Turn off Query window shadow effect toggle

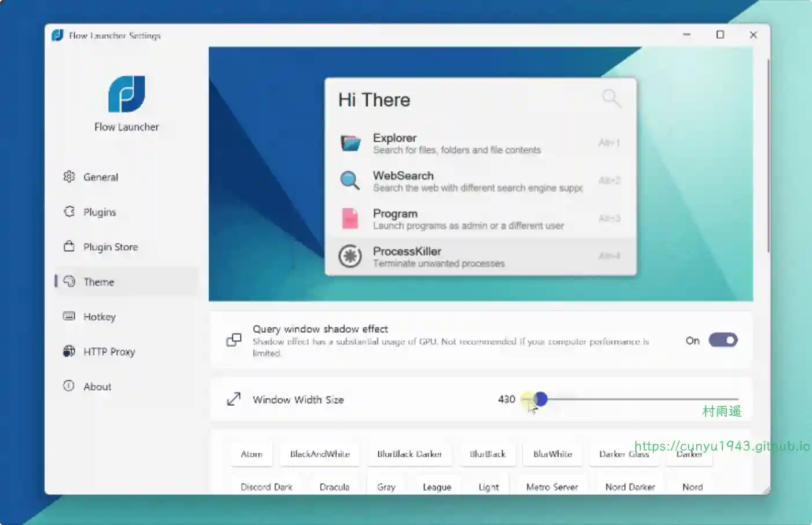click(x=723, y=340)
